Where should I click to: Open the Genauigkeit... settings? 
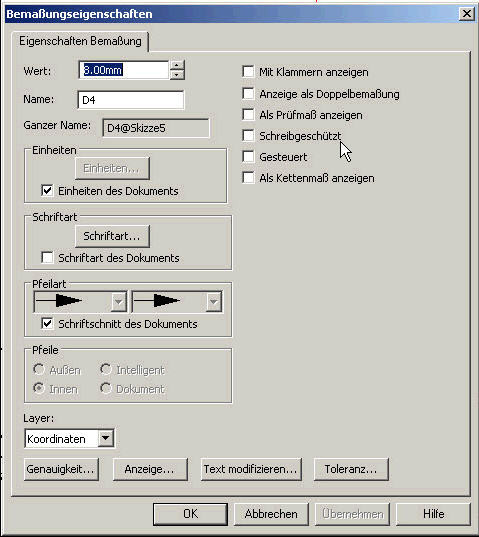click(x=61, y=469)
